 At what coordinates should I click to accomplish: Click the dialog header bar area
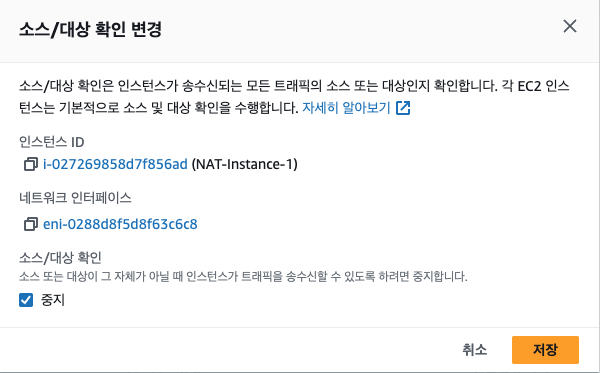(x=299, y=31)
